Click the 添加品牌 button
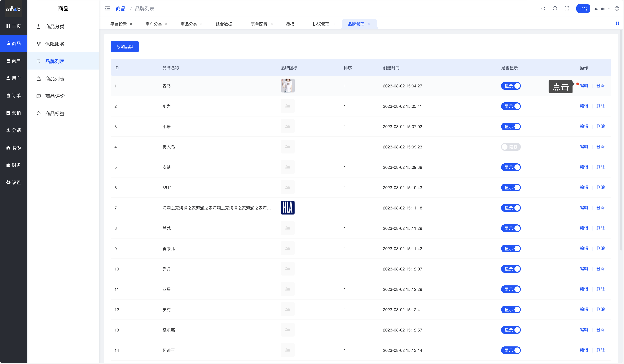Viewport: 624px width, 364px height. point(125,47)
